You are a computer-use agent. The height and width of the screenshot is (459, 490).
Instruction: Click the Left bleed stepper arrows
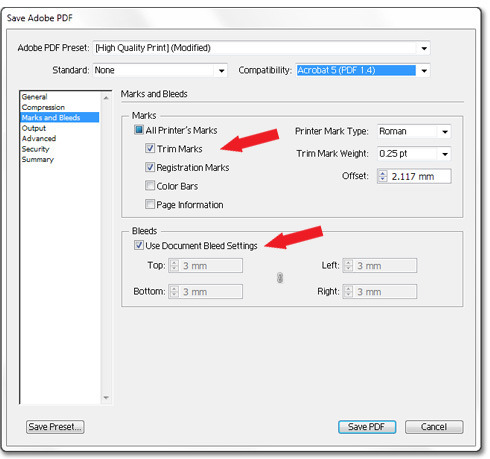point(348,266)
